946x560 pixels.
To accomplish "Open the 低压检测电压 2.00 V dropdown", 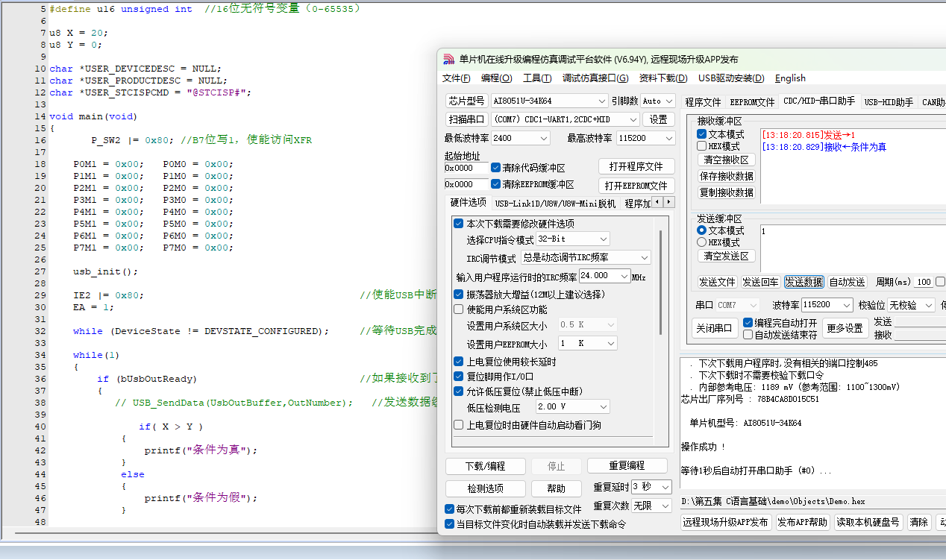I will pyautogui.click(x=572, y=406).
